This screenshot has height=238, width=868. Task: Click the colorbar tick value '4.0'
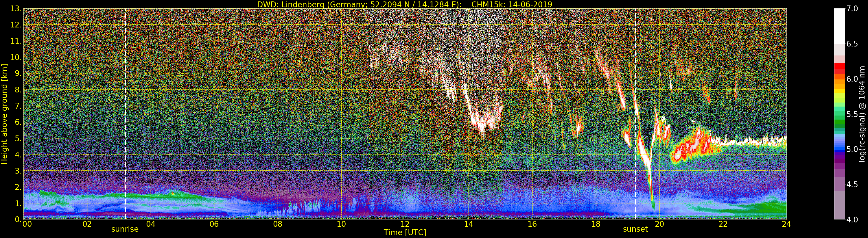pyautogui.click(x=852, y=220)
